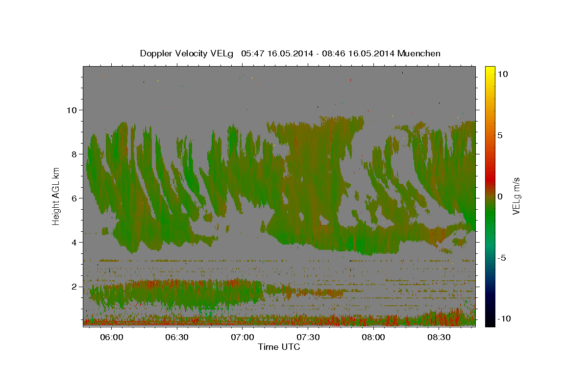Click the height tick label 4

74,242
